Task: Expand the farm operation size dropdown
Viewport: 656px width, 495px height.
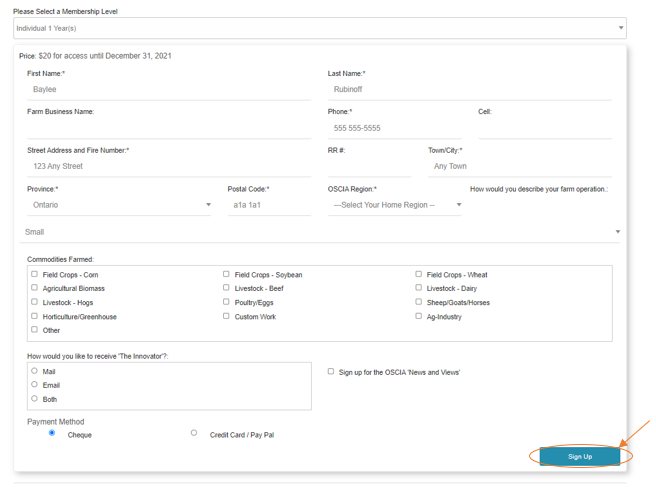Action: (320, 232)
